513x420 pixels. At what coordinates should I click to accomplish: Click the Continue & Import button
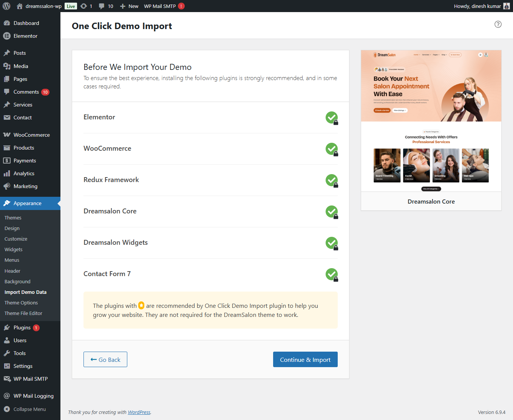tap(305, 360)
